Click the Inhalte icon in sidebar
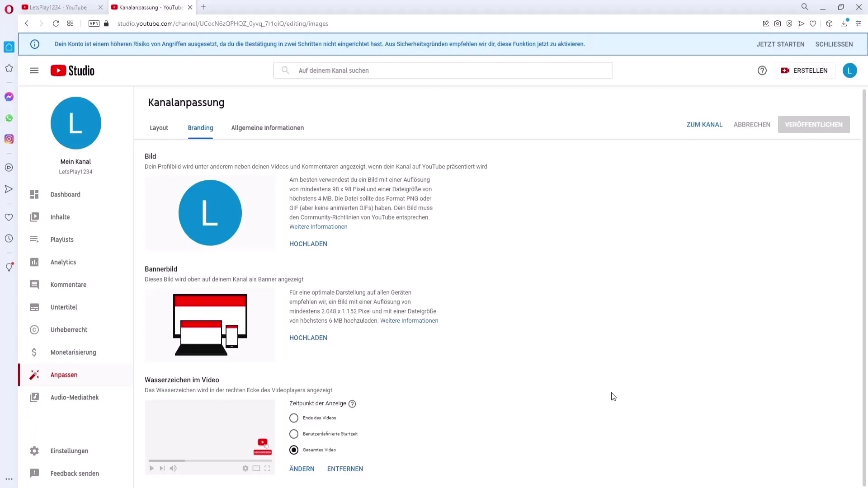This screenshot has width=868, height=488. [34, 216]
